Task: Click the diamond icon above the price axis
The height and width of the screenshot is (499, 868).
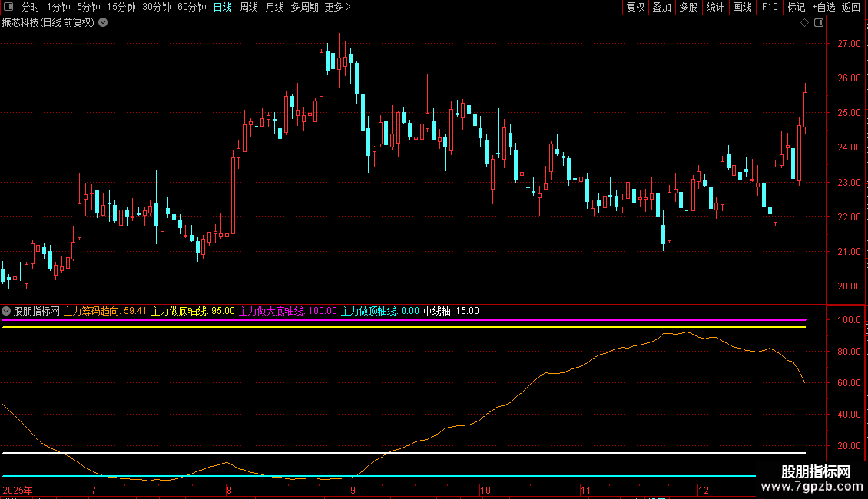Action: pyautogui.click(x=804, y=23)
